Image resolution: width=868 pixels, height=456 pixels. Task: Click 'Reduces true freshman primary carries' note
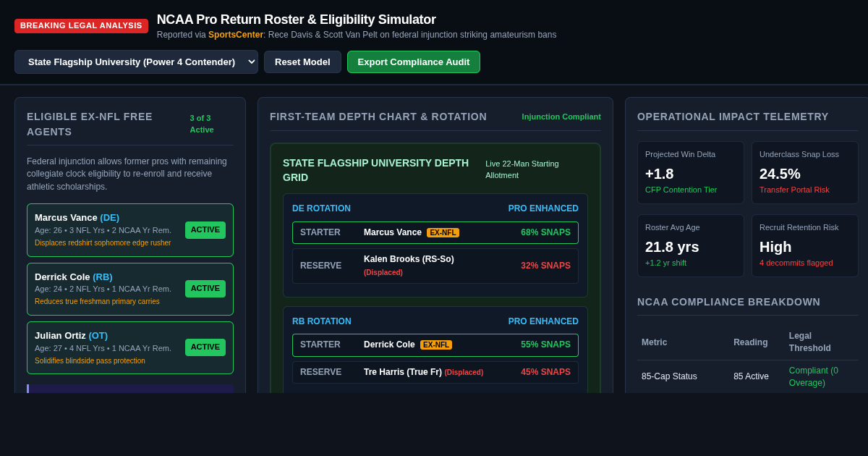[x=97, y=302]
